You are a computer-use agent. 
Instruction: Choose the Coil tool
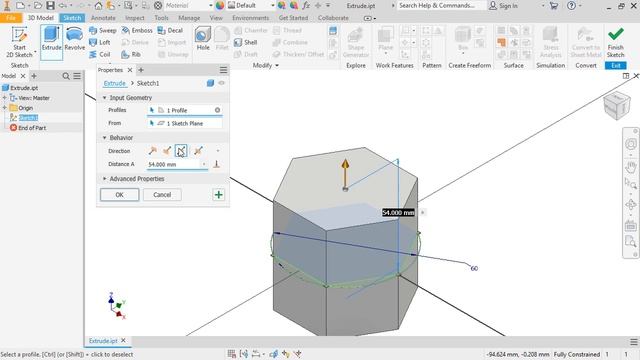(100, 54)
